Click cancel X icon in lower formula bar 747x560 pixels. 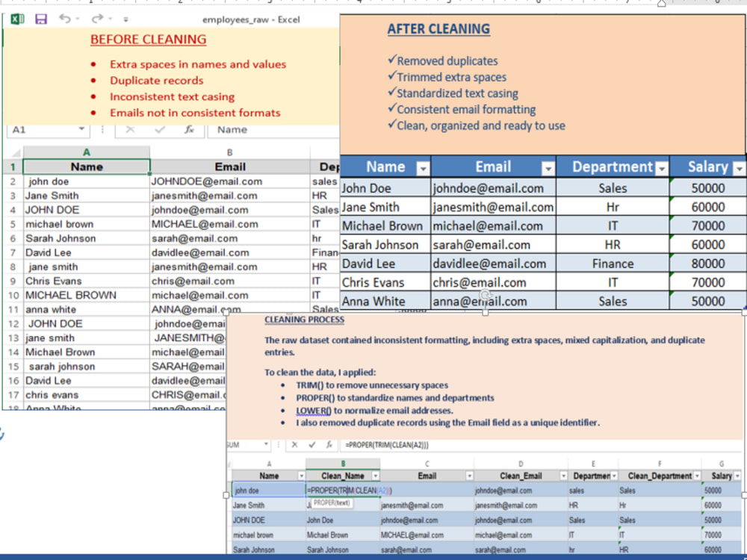tap(294, 445)
